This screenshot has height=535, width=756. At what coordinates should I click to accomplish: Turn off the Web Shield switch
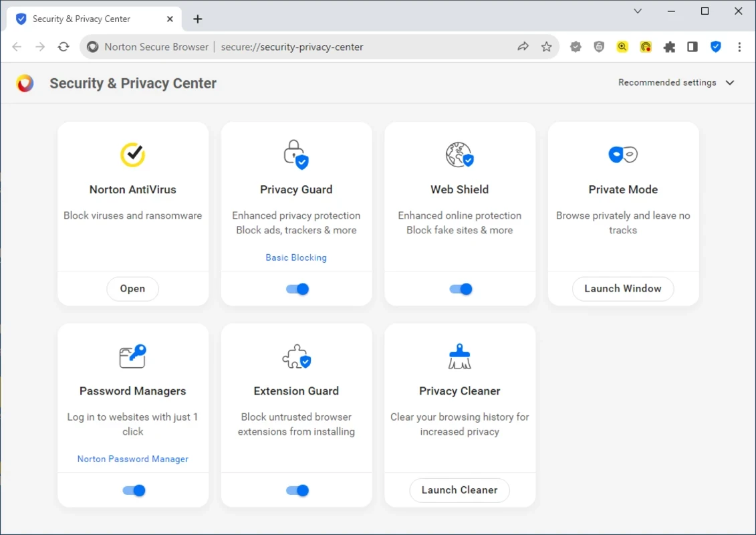pos(461,289)
